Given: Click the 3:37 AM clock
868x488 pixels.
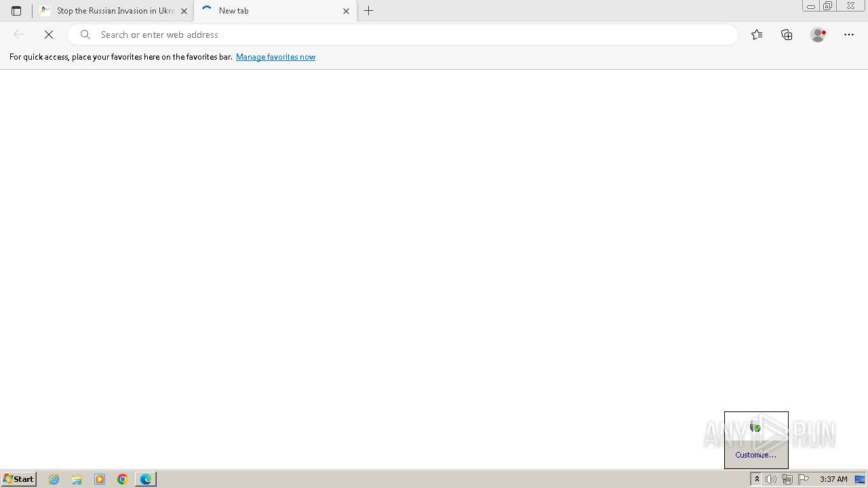Looking at the screenshot, I should 833,479.
